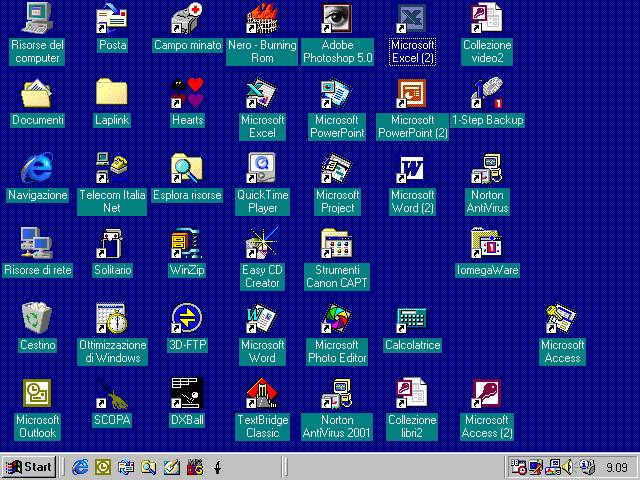
Task: Open the volume speaker tray icon
Action: point(568,467)
